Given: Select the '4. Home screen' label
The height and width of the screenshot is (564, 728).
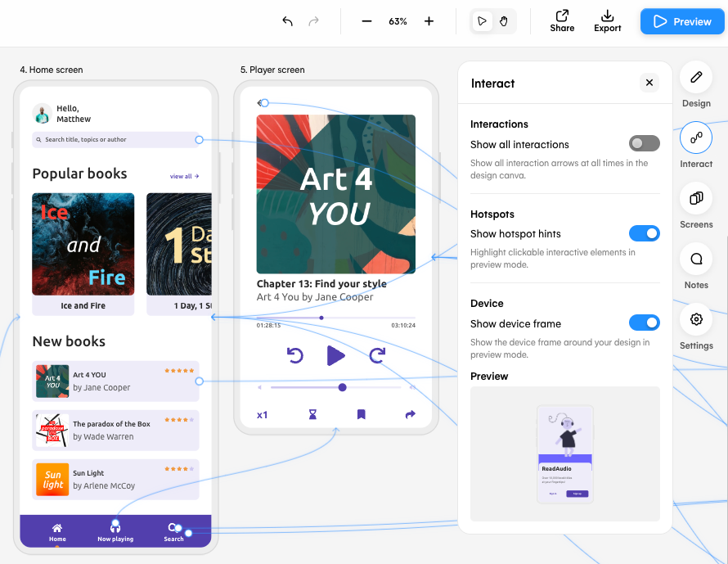Looking at the screenshot, I should 52,70.
